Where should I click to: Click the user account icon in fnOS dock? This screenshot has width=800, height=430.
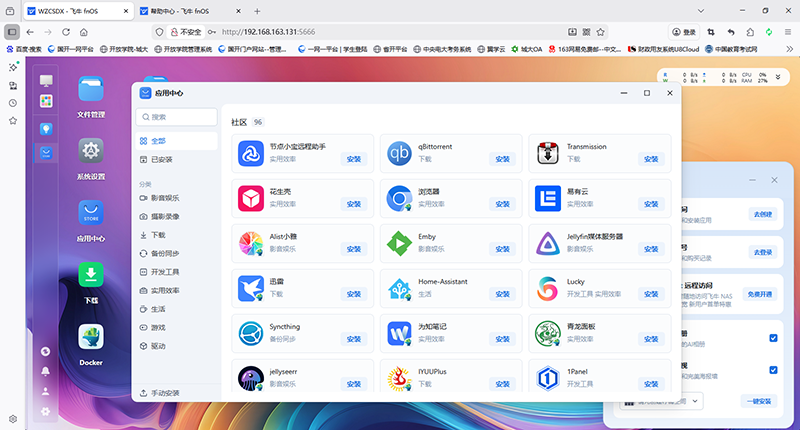click(x=45, y=391)
